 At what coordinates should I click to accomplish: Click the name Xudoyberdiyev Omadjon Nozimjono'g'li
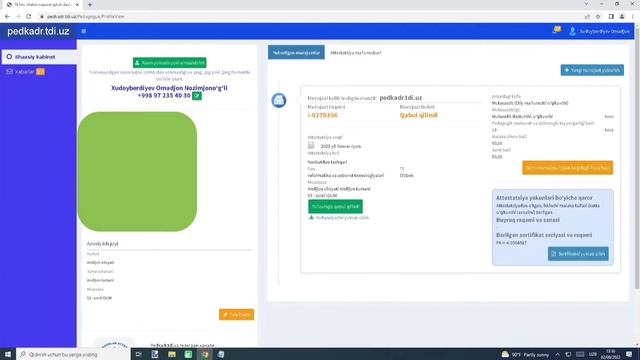(169, 88)
